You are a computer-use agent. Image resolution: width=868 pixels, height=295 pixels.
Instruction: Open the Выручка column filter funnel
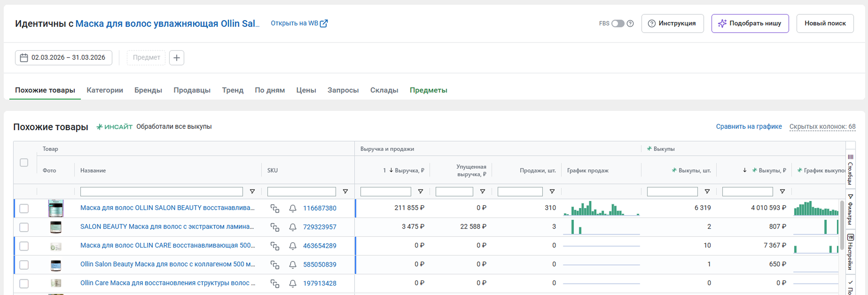[x=420, y=192]
